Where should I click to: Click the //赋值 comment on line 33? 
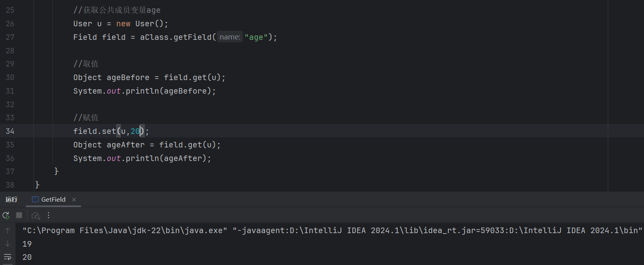tap(86, 118)
